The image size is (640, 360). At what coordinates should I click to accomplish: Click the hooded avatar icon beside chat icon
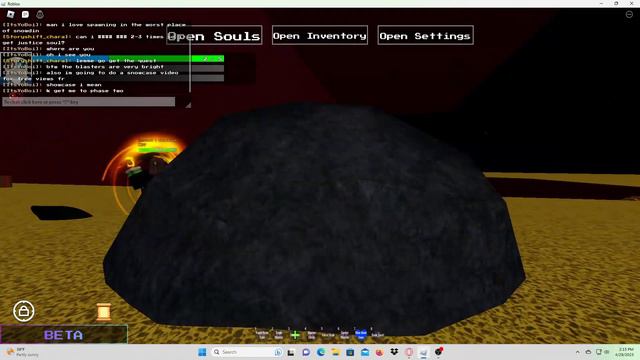coord(40,14)
